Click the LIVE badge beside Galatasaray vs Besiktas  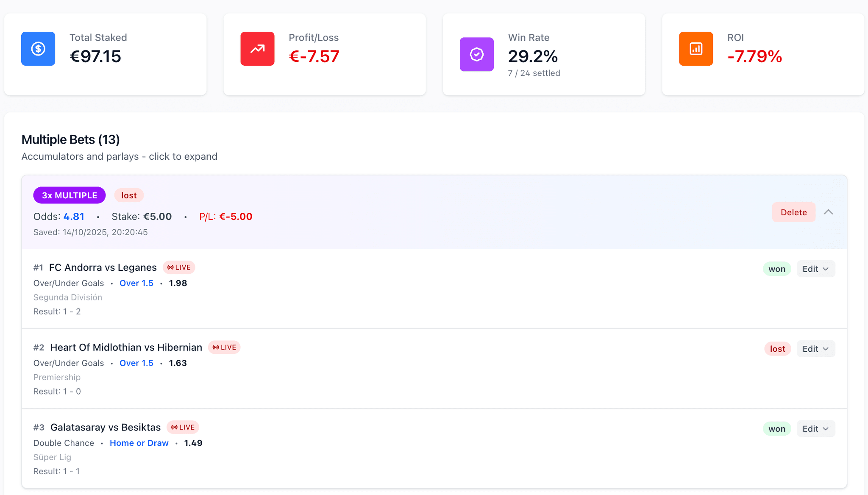183,427
